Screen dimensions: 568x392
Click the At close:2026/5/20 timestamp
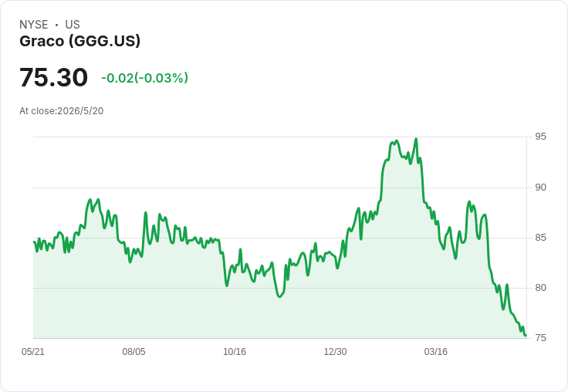pos(62,111)
